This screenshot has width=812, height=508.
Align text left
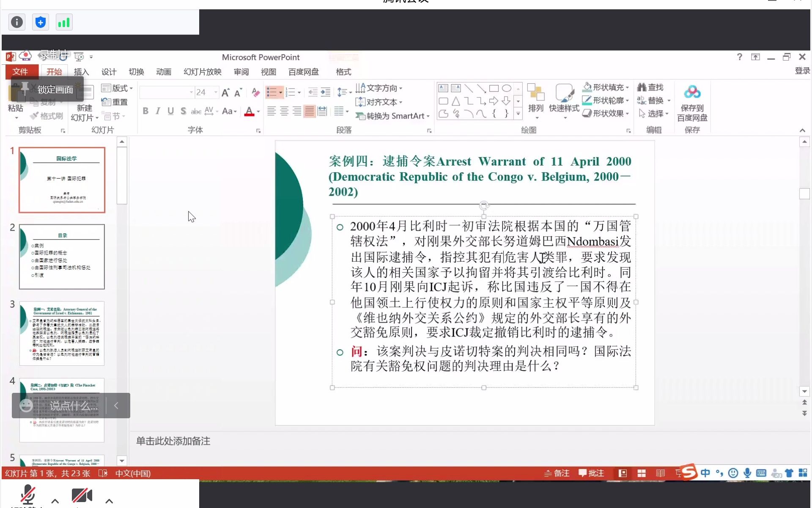tap(272, 111)
